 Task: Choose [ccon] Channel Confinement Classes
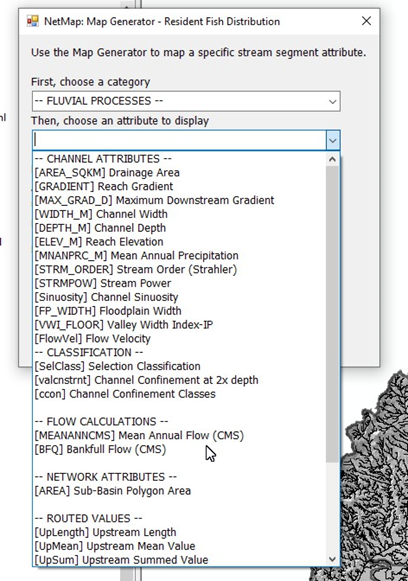click(x=125, y=394)
